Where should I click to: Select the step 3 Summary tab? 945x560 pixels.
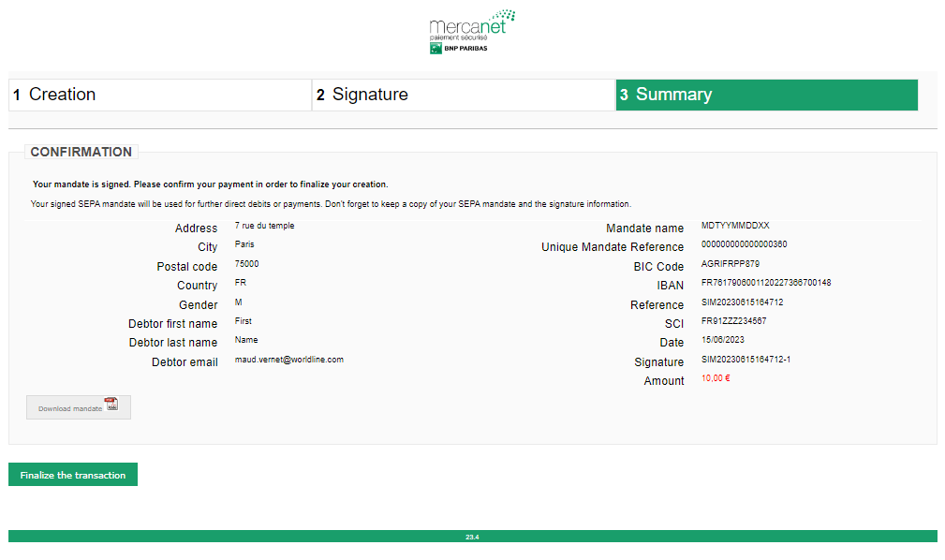766,95
